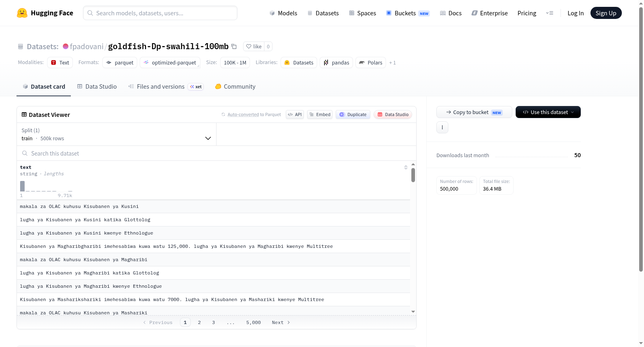Click the dataset title goldfish-Dp-swahili-100mb

coord(168,46)
